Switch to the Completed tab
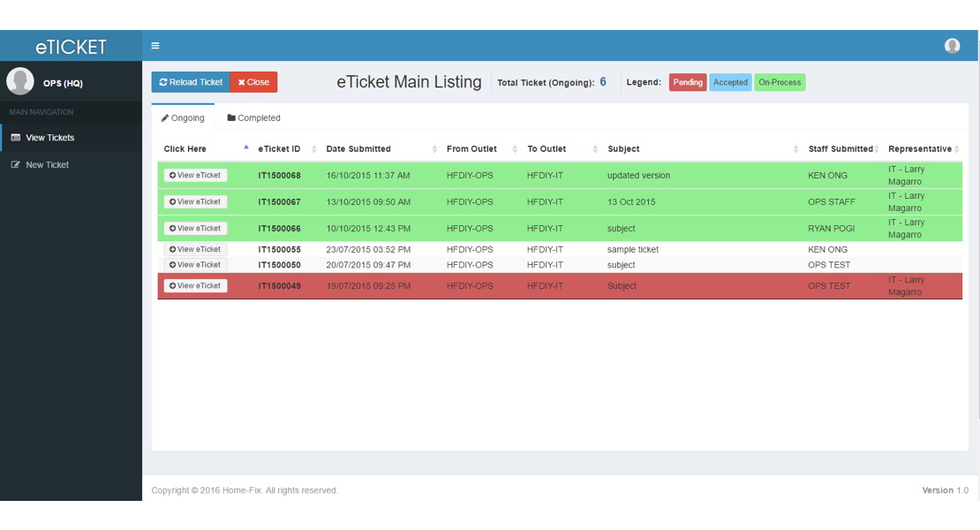 coord(253,117)
